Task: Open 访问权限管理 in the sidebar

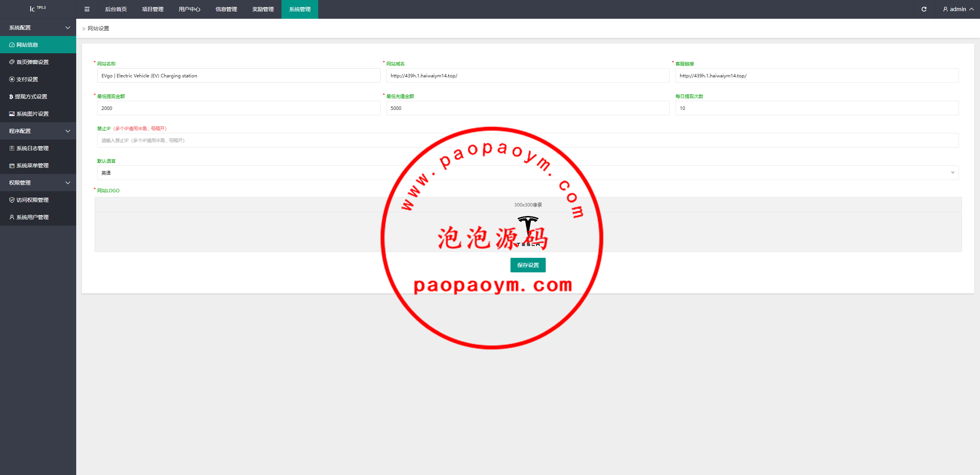Action: 38,200
